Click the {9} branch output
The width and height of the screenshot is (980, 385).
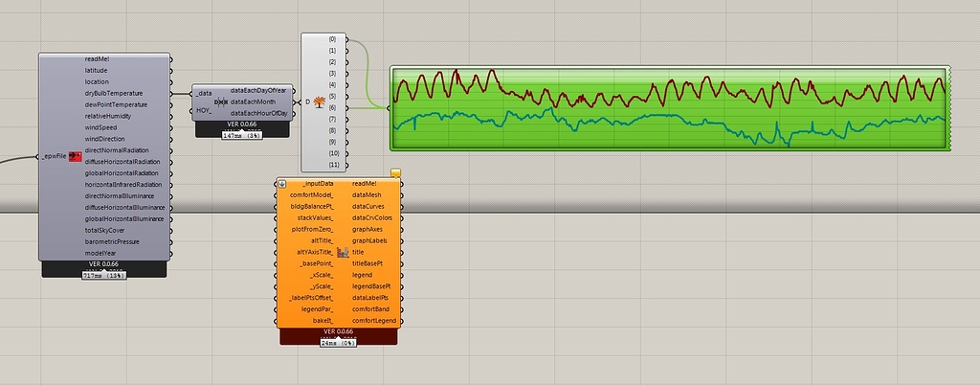332,142
